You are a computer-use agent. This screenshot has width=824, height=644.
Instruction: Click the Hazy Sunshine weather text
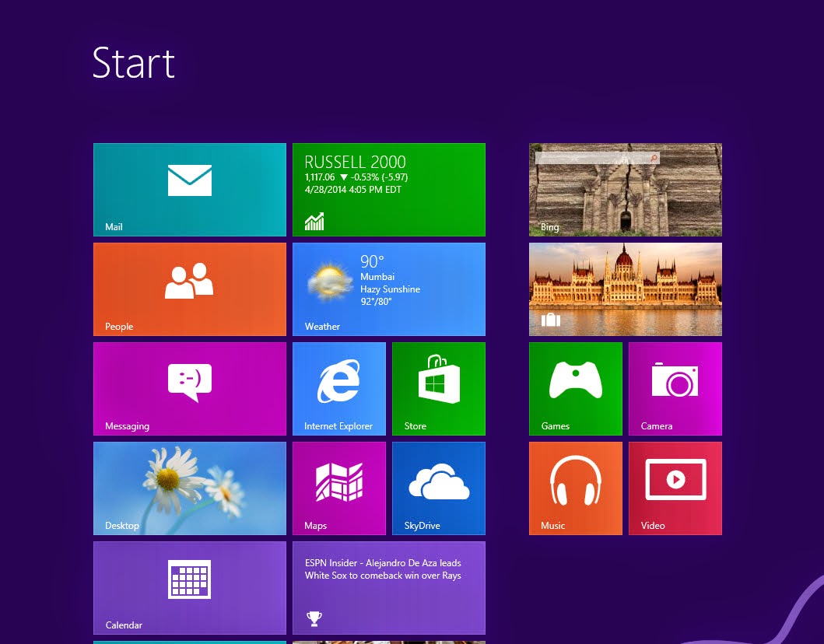click(x=390, y=289)
